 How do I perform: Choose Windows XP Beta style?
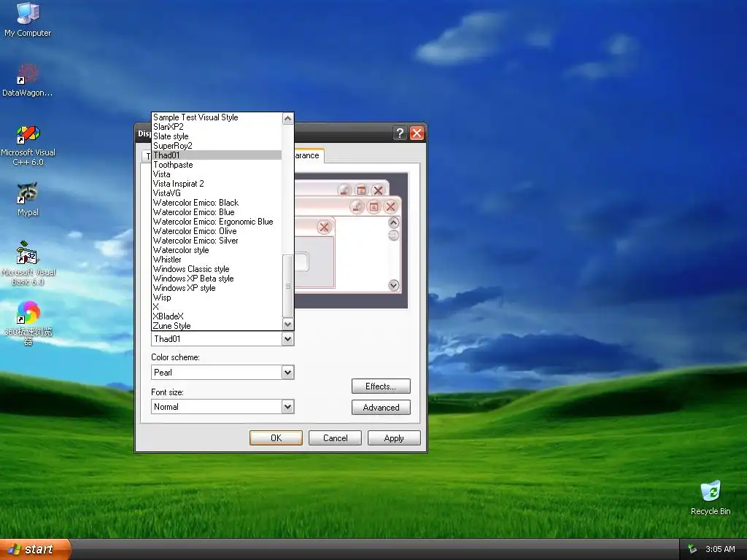click(x=217, y=279)
